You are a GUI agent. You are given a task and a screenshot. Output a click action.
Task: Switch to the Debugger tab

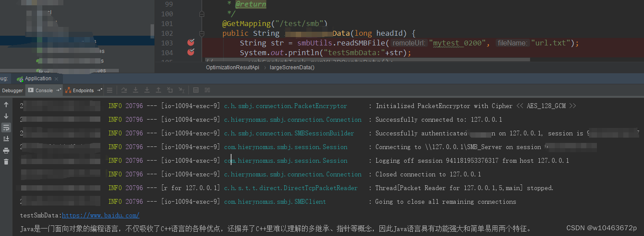(12, 90)
